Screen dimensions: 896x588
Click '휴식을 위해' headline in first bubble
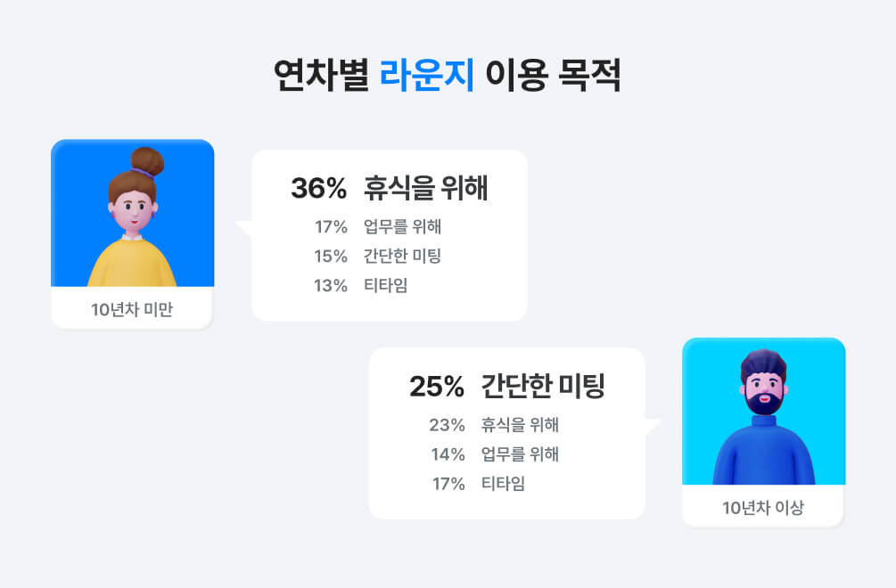[x=426, y=188]
